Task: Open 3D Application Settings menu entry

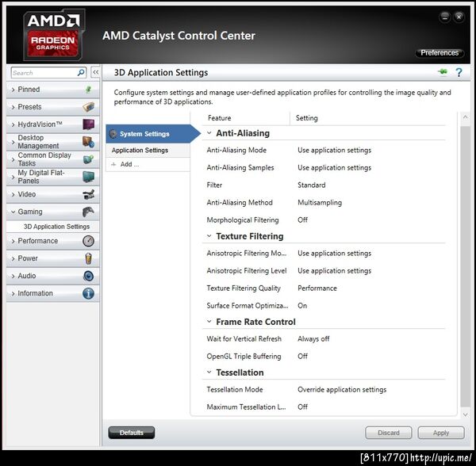Action: point(56,227)
